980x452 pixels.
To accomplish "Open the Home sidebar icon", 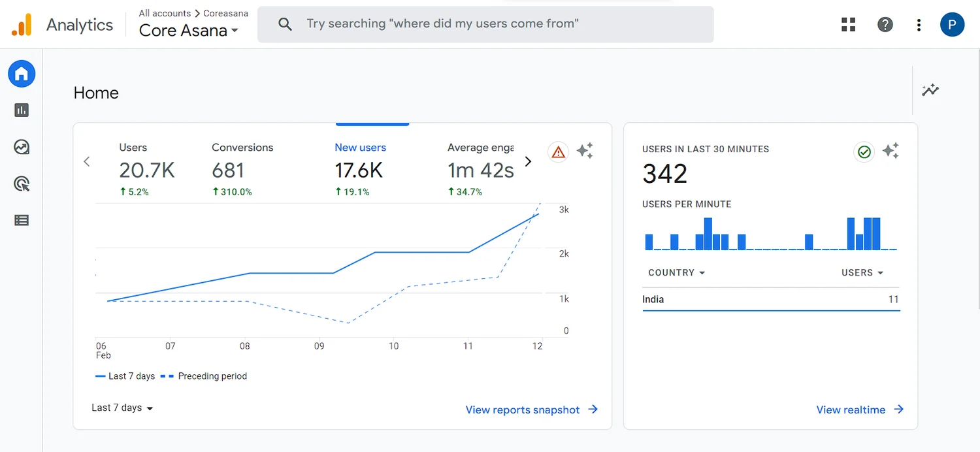I will point(22,74).
